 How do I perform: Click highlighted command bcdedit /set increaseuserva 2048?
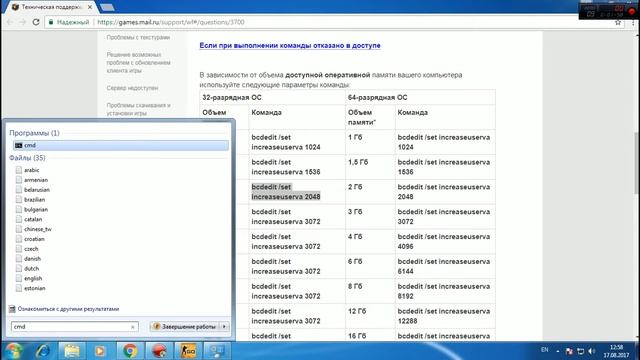point(286,192)
